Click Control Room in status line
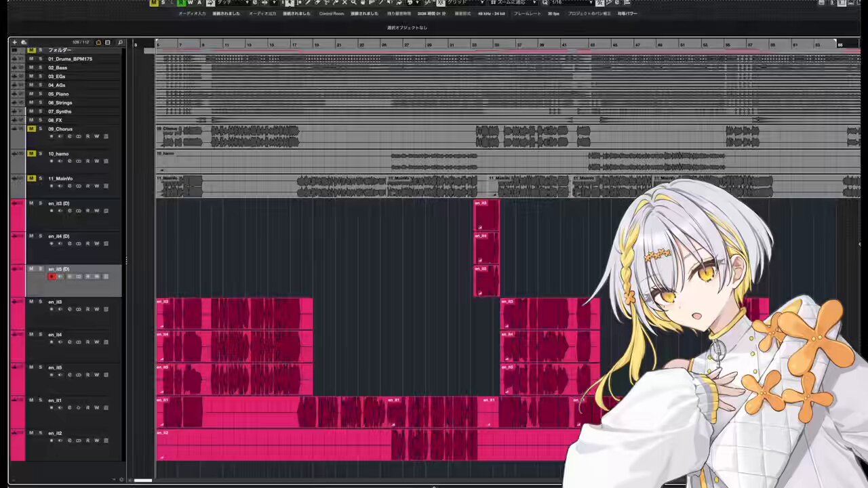 (x=332, y=14)
